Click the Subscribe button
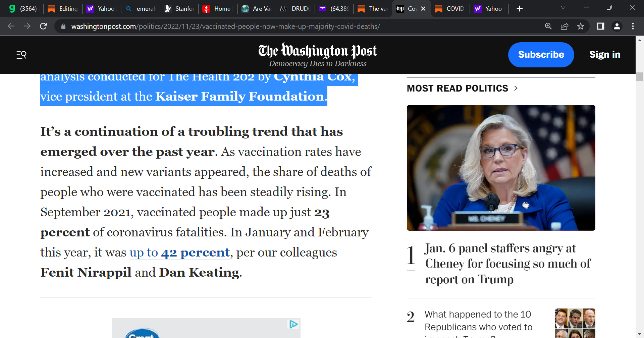644x338 pixels. coord(541,55)
